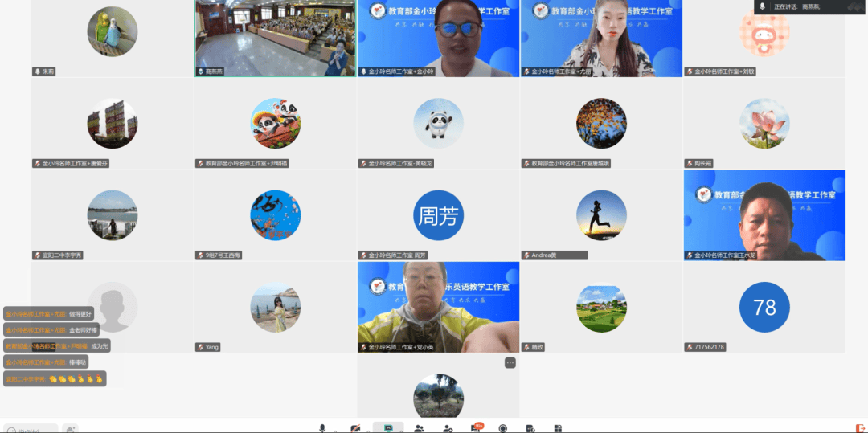Viewport: 868px width, 433px height.
Task: Click the clapping emoji message from 宜阳二中李宇秀
Action: [55, 379]
